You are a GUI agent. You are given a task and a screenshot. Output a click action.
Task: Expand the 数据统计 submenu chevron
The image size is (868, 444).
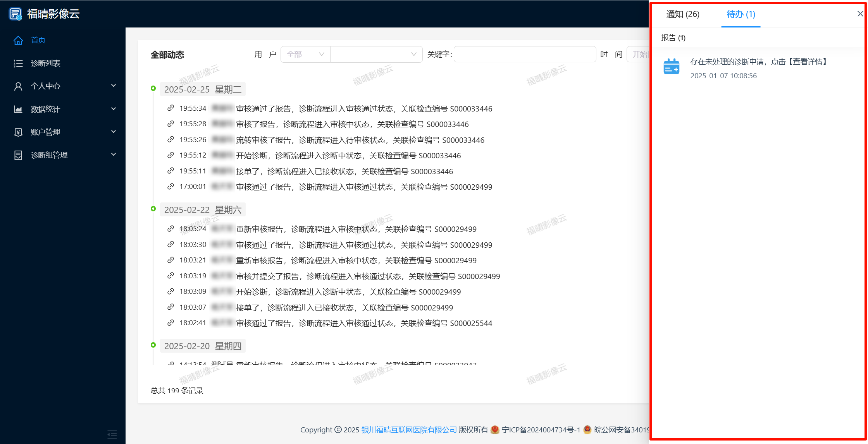(114, 109)
